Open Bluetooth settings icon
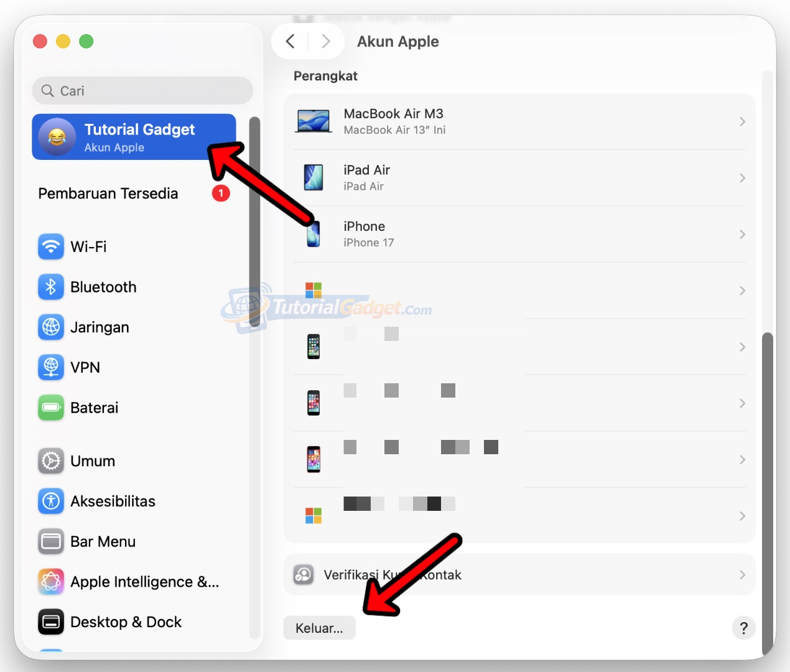The height and width of the screenshot is (672, 790). point(51,287)
